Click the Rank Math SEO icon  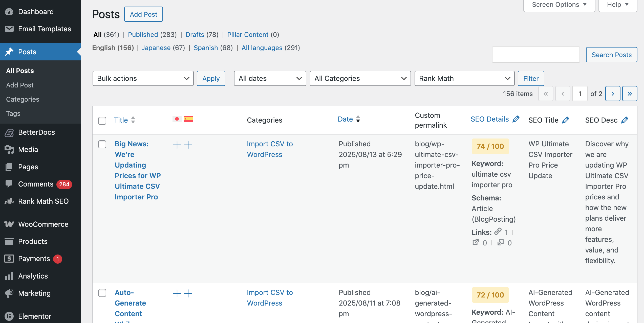pos(9,201)
